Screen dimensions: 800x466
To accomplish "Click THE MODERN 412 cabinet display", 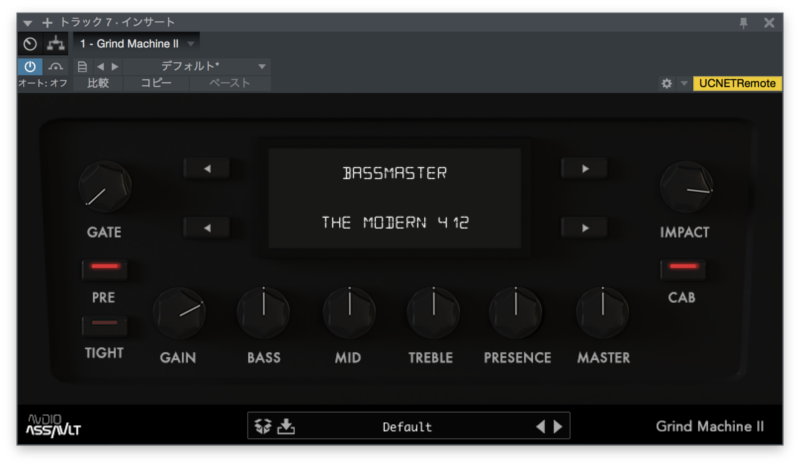I will pos(395,223).
